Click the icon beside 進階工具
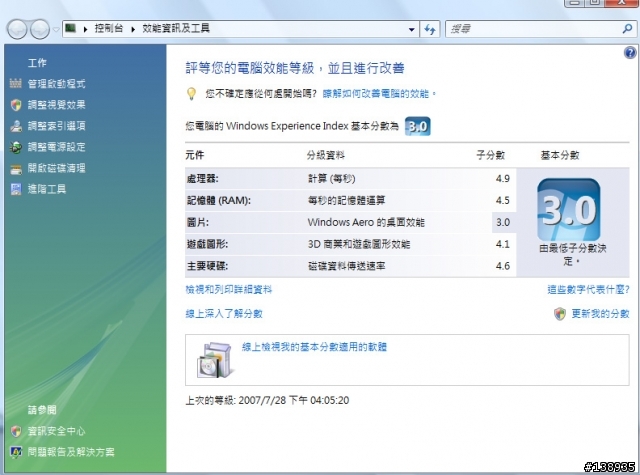640x475 pixels. (16, 189)
